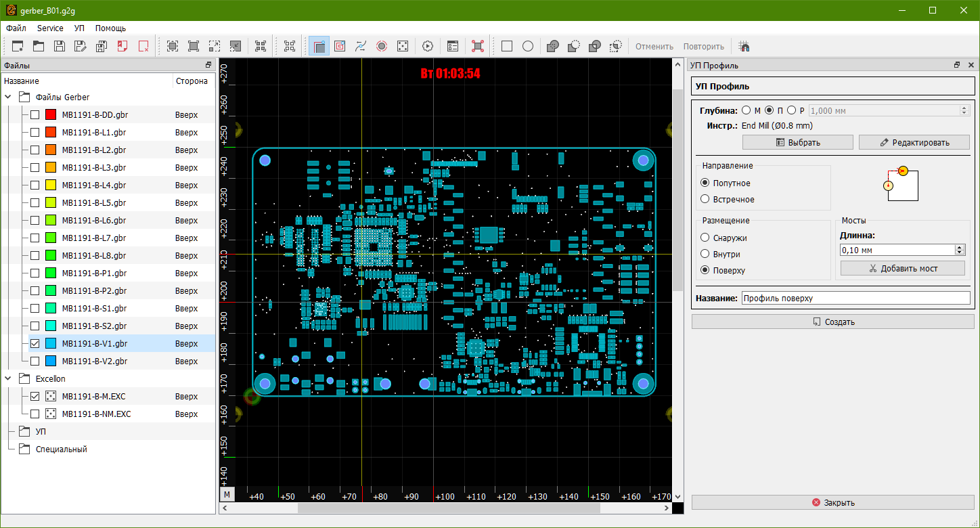The image size is (980, 528).
Task: Select the rectangle shape tool
Action: click(507, 47)
